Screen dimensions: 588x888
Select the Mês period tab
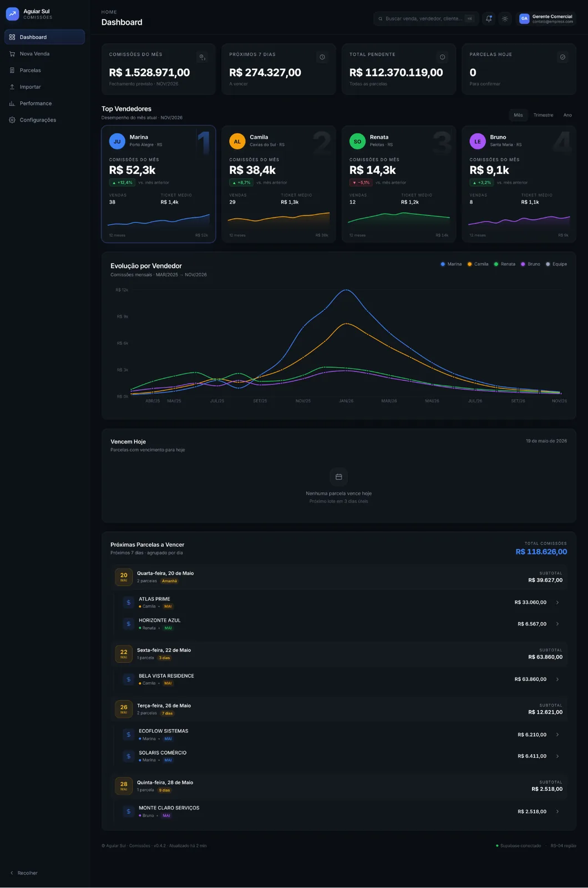click(x=518, y=115)
